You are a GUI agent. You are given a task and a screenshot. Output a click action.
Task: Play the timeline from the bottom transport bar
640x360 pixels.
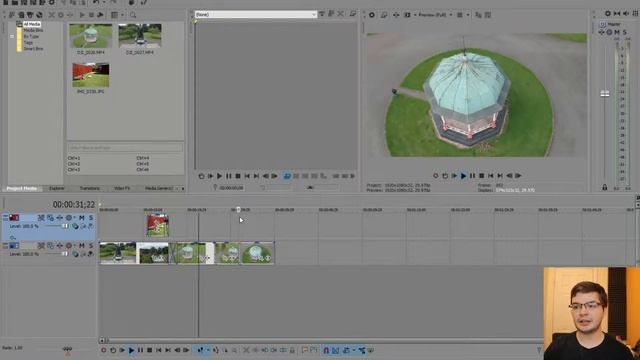(131, 350)
